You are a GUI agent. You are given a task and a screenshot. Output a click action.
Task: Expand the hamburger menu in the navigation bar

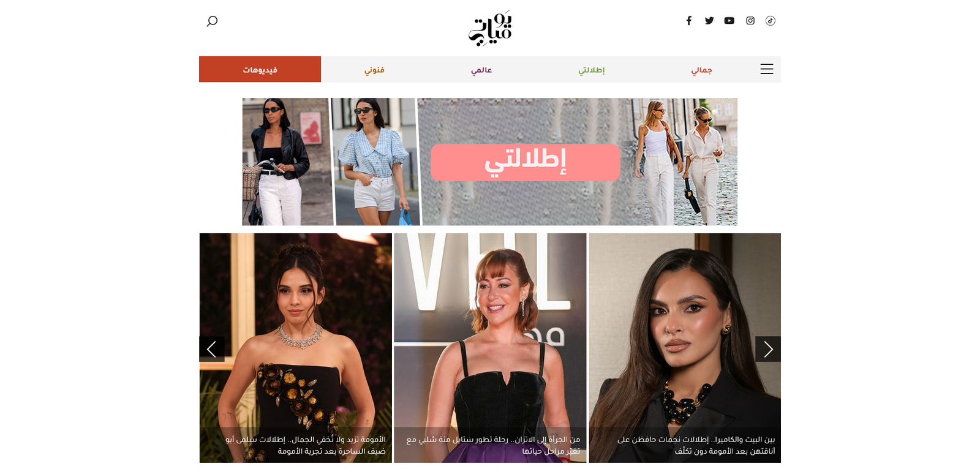(x=767, y=69)
